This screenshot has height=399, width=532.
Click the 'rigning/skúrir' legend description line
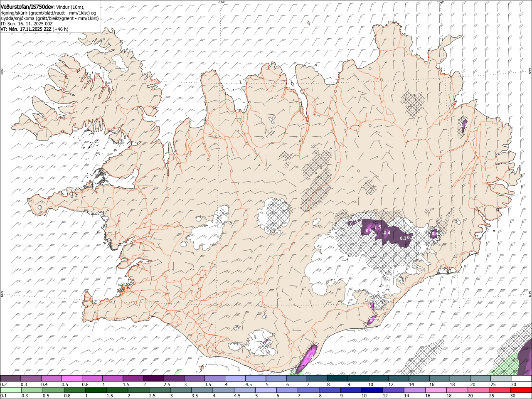pos(49,13)
